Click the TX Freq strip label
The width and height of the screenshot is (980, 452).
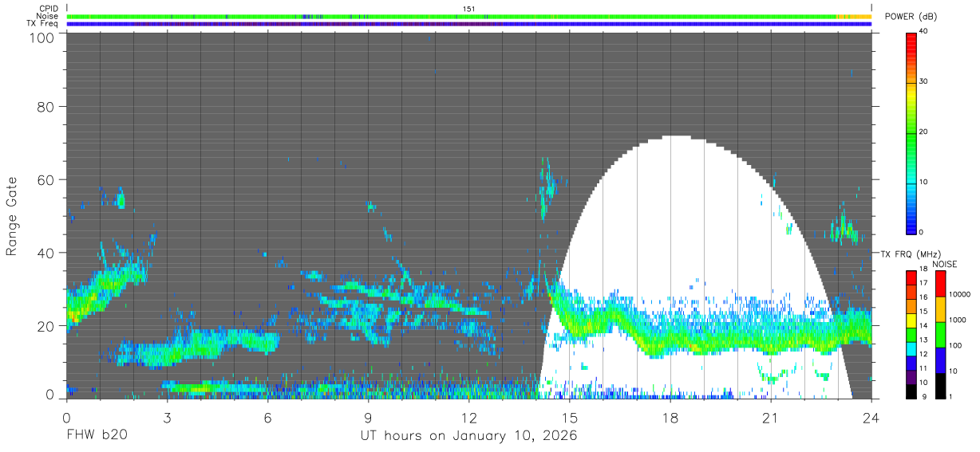click(x=41, y=23)
